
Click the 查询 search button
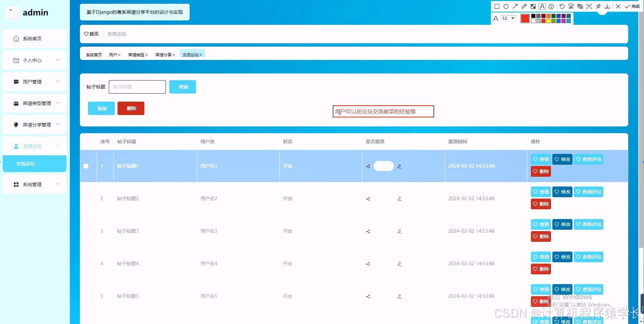tap(183, 87)
